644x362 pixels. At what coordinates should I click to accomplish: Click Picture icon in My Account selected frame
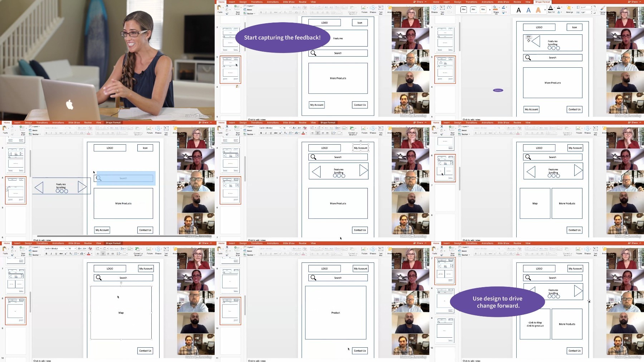[364, 130]
